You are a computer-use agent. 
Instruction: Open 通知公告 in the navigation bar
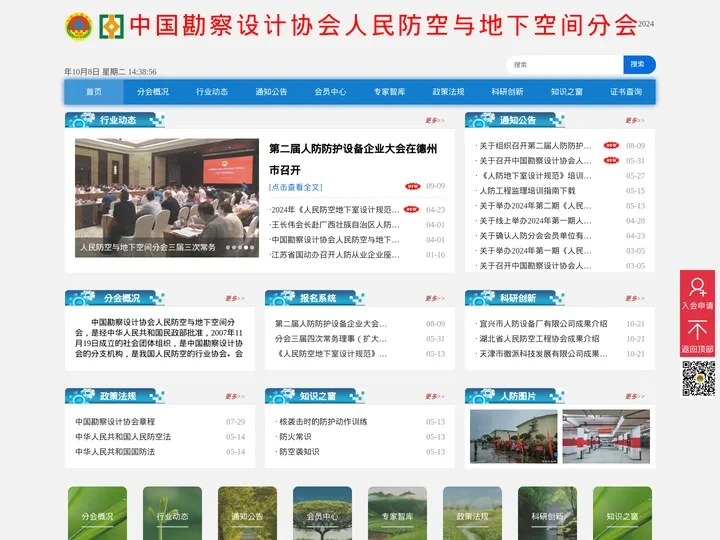tap(271, 92)
